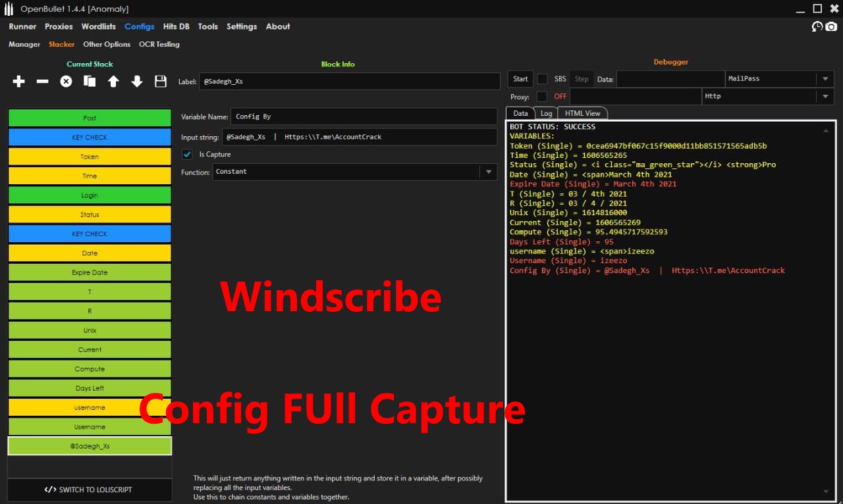Select the Post block
This screenshot has height=504, width=843.
pyautogui.click(x=90, y=118)
